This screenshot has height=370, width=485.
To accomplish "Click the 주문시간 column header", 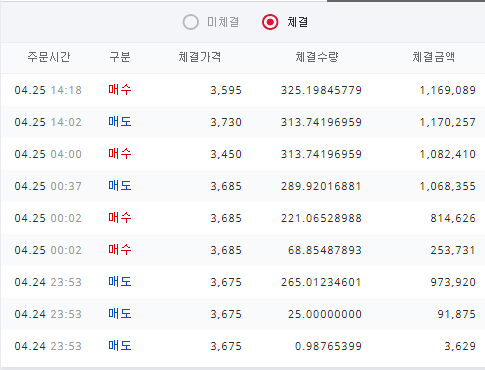I will tap(49, 57).
